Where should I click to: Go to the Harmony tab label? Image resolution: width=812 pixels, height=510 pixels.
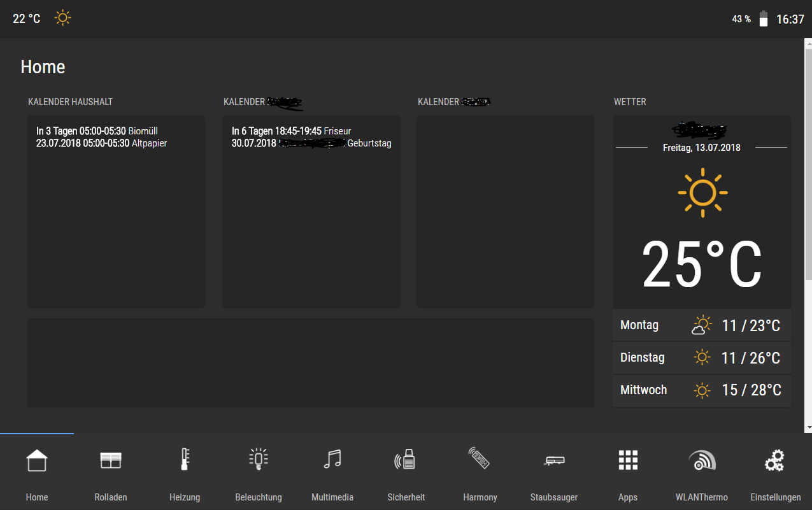pos(480,497)
